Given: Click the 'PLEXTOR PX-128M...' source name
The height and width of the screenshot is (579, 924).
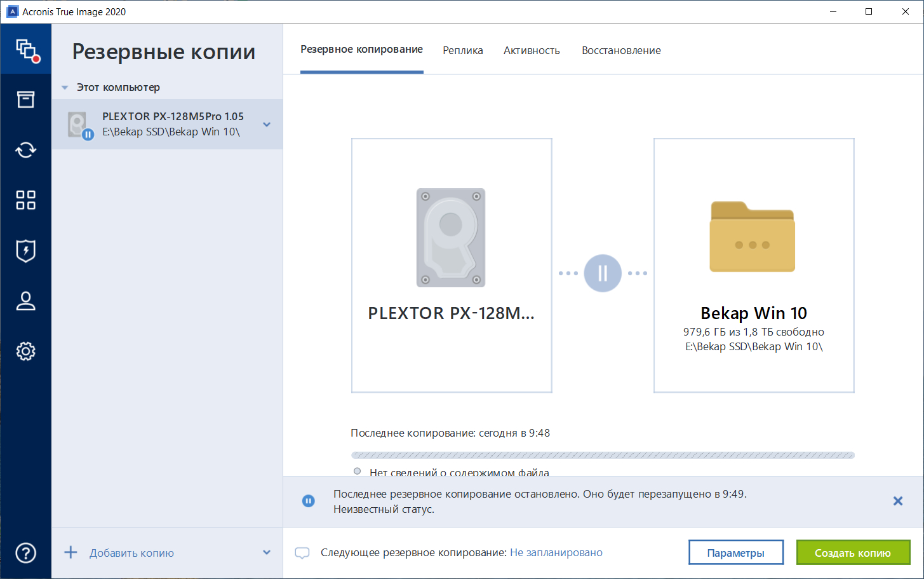Looking at the screenshot, I should [x=452, y=313].
